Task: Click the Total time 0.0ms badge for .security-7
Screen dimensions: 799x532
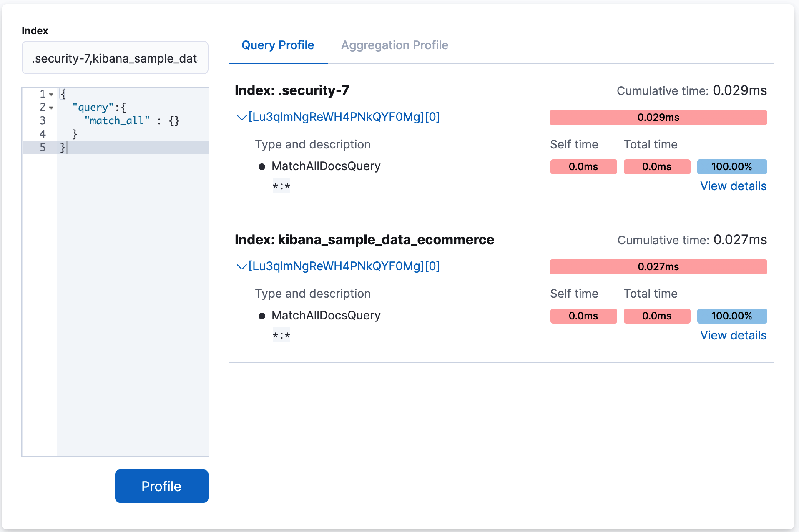Action: pyautogui.click(x=657, y=166)
